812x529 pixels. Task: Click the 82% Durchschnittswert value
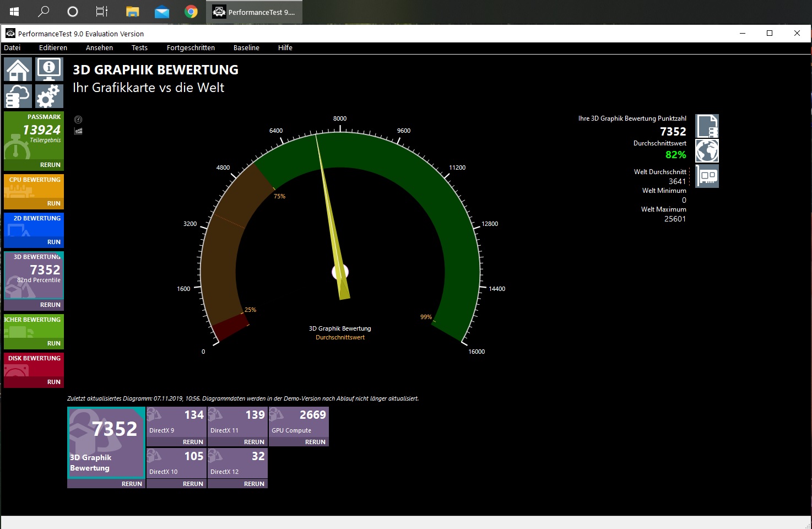click(x=675, y=155)
